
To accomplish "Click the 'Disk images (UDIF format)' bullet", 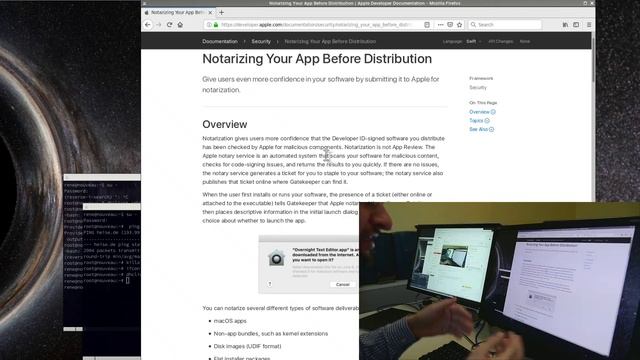I will coord(247,347).
